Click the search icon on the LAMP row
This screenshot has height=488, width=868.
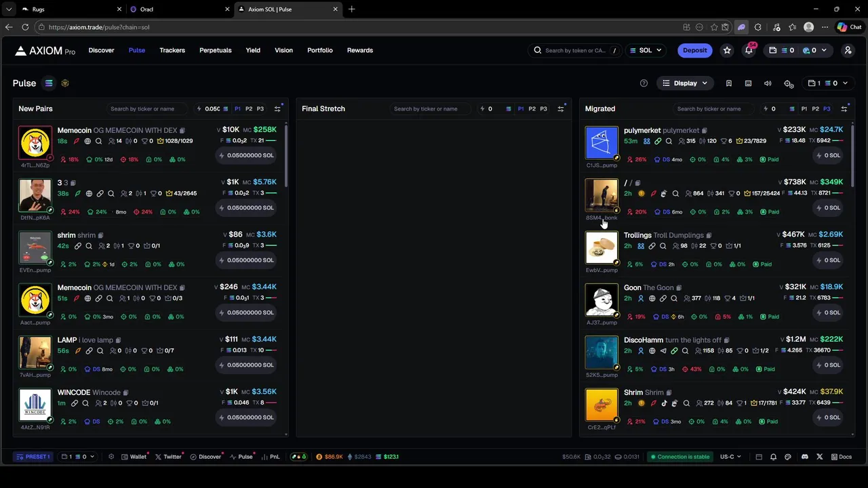[x=100, y=351]
